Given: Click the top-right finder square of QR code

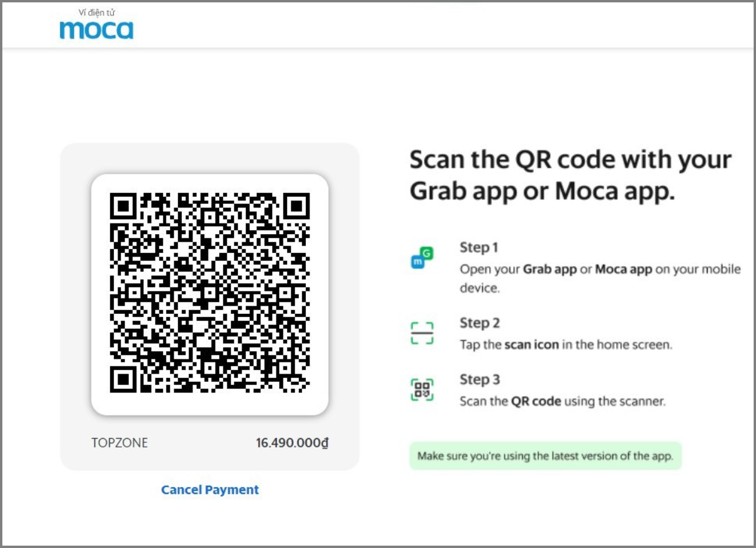Looking at the screenshot, I should (296, 206).
